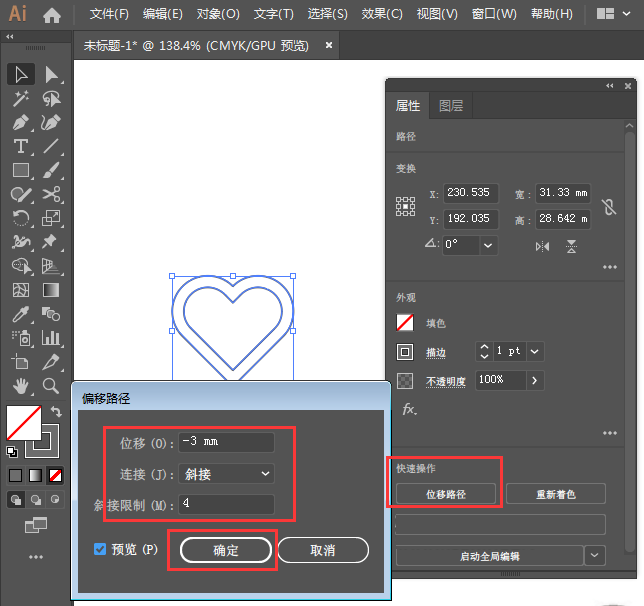This screenshot has height=606, width=644.
Task: Open Edit Toolbar ellipsis
Action: tap(36, 557)
